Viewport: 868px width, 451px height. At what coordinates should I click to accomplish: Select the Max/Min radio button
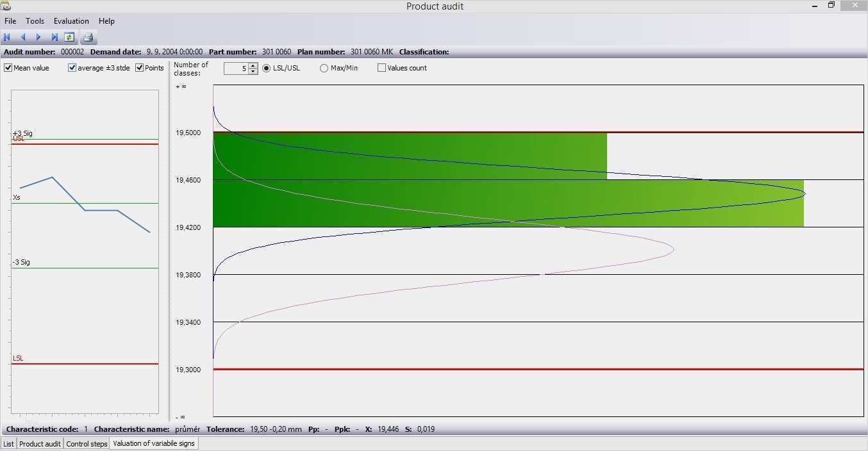point(324,68)
